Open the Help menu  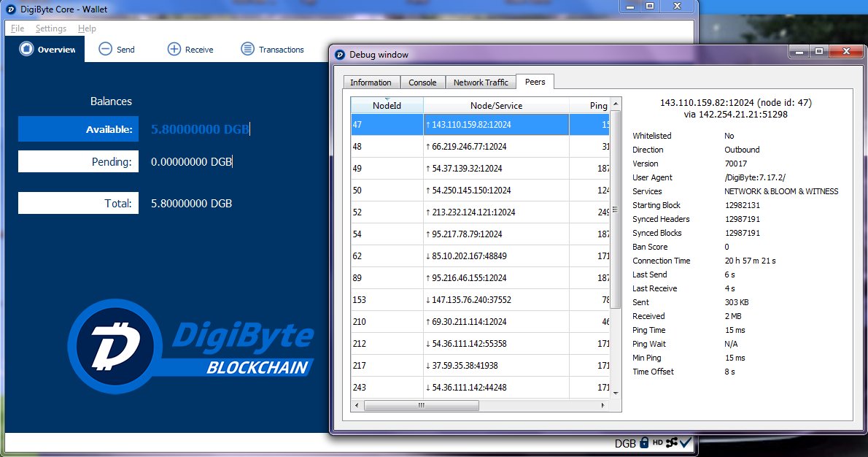87,28
